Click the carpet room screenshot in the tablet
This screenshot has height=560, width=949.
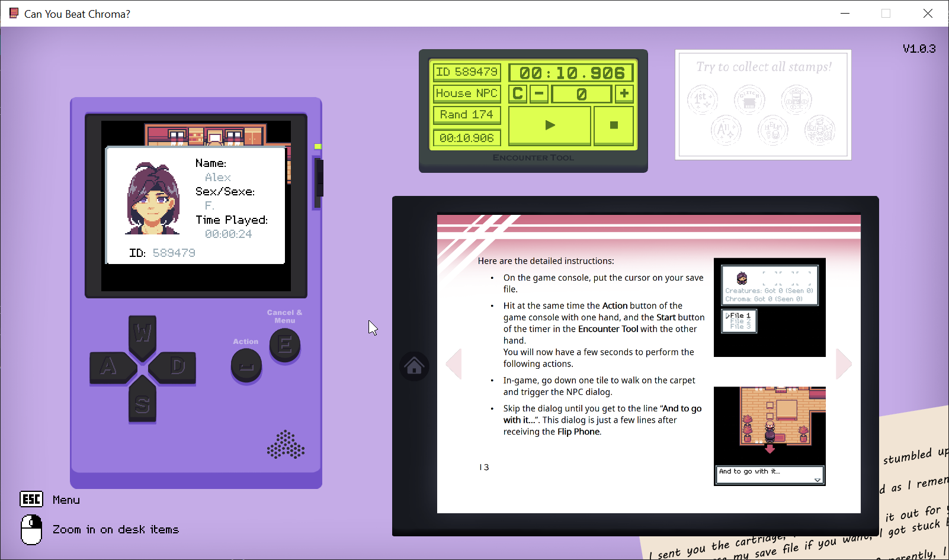click(x=770, y=436)
